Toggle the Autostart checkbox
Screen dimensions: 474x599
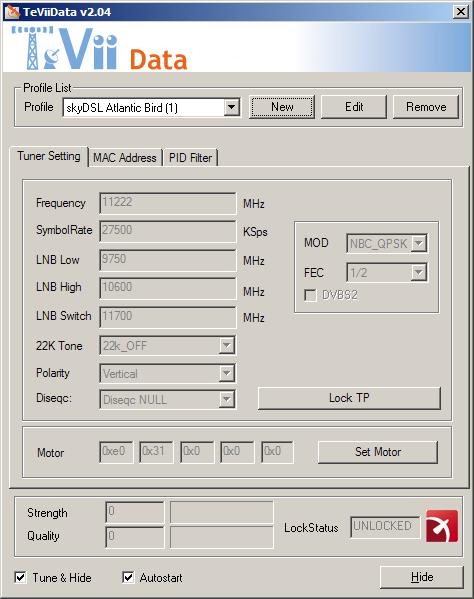point(128,577)
